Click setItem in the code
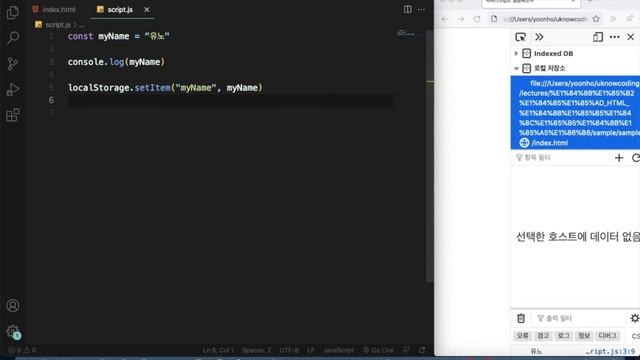This screenshot has width=640, height=360. coord(152,88)
